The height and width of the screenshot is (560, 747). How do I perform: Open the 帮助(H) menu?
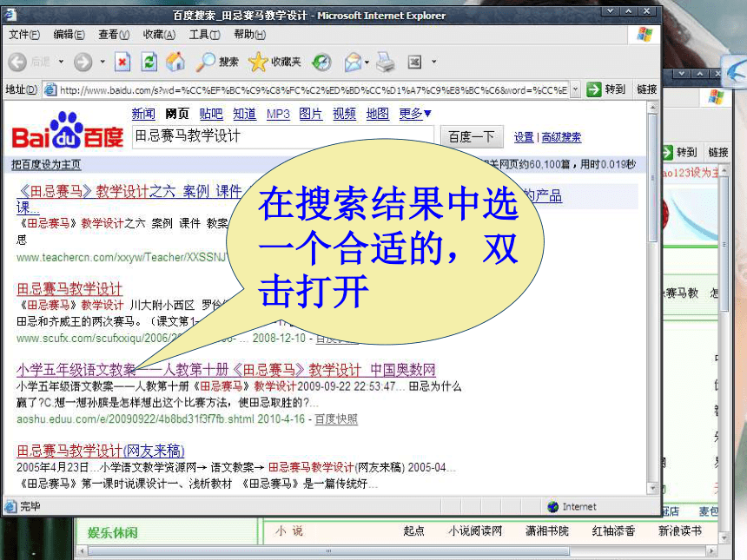(249, 34)
